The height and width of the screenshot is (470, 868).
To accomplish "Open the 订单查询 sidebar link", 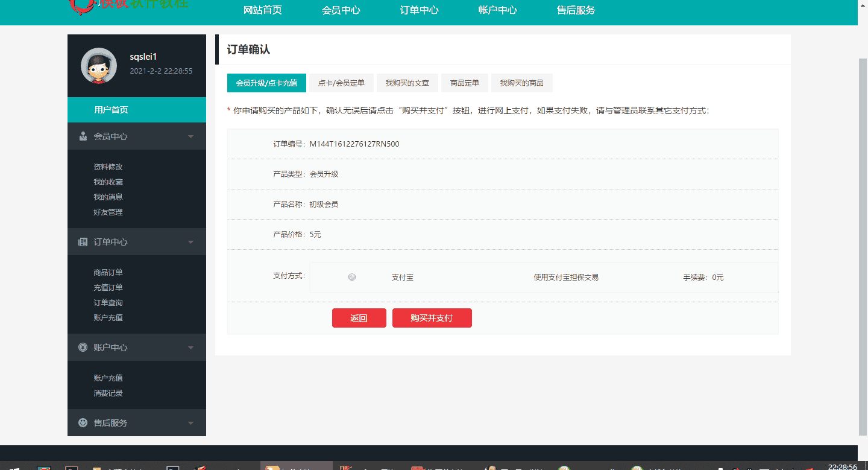I will (108, 302).
